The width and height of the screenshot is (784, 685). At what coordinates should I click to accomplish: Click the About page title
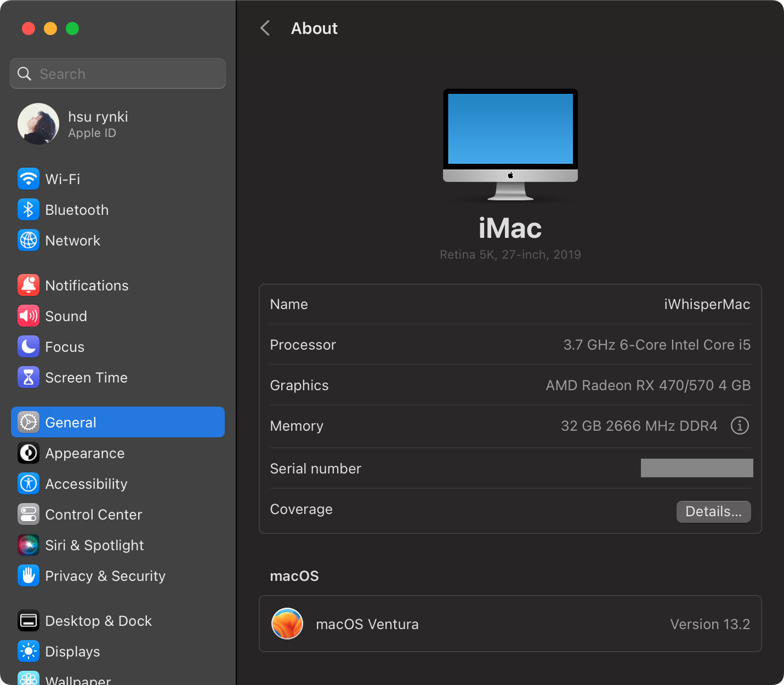(314, 28)
